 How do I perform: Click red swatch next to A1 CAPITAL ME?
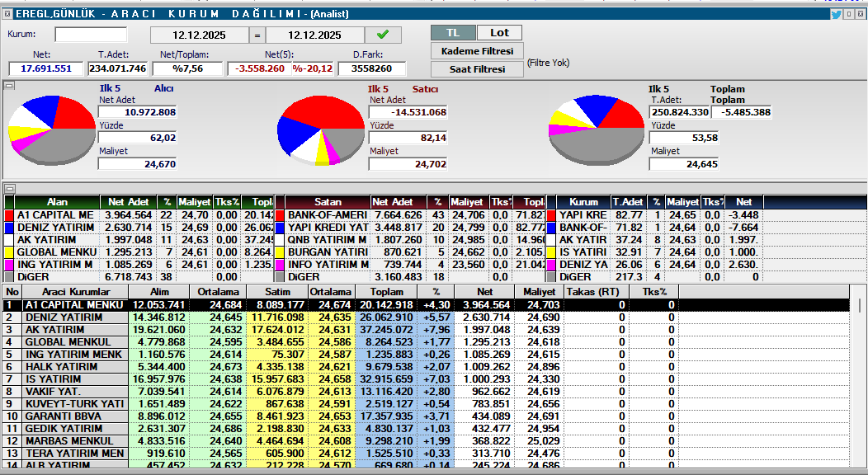click(9, 215)
